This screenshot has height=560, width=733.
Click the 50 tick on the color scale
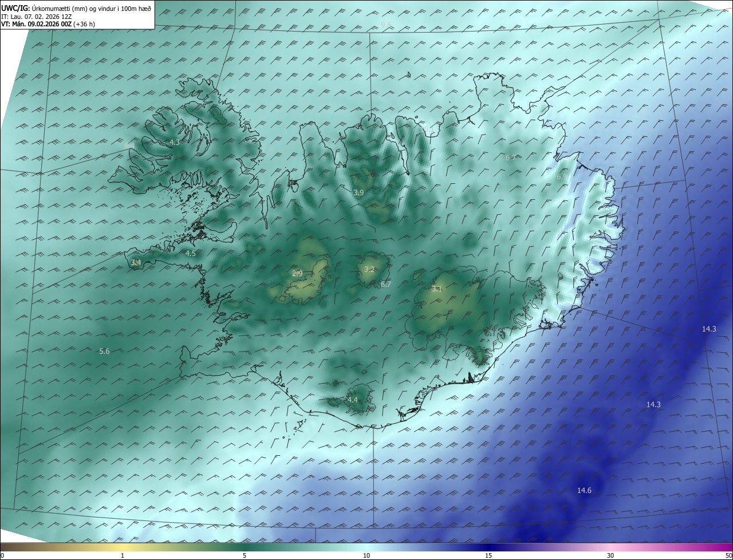pos(728,555)
